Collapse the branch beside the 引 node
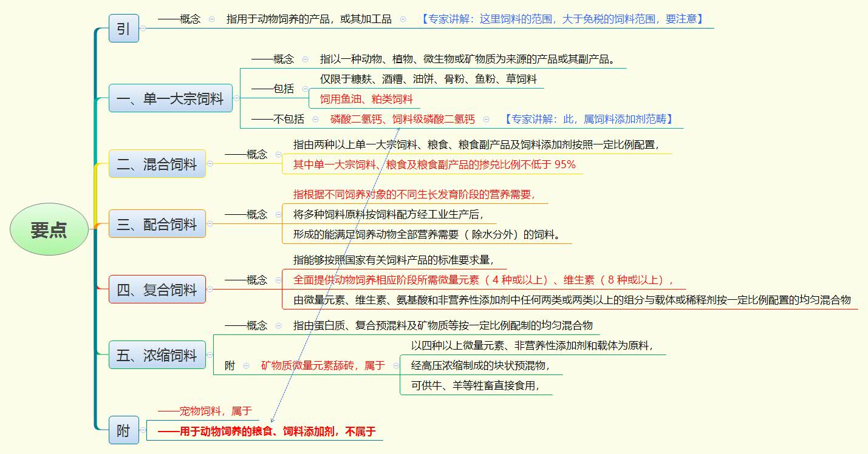 142,28
